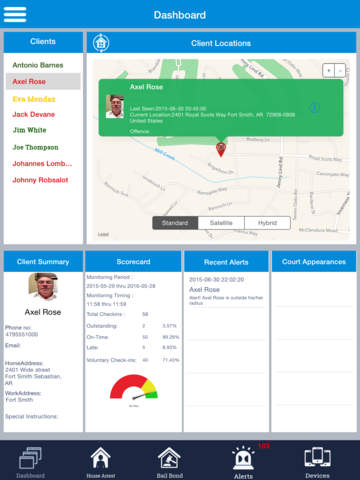Open the Devices section
Screen dimensions: 360x480
click(317, 462)
